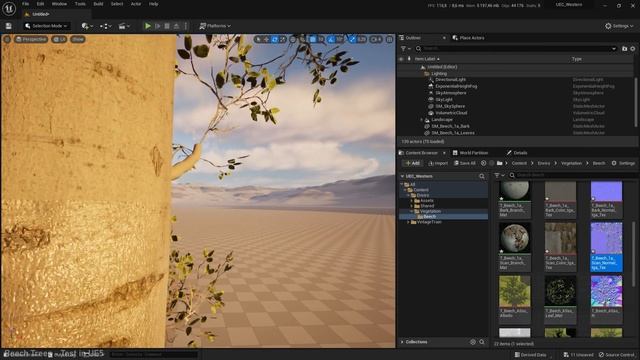Activate the Scale gizmo tool
The width and height of the screenshot is (640, 360).
(283, 40)
